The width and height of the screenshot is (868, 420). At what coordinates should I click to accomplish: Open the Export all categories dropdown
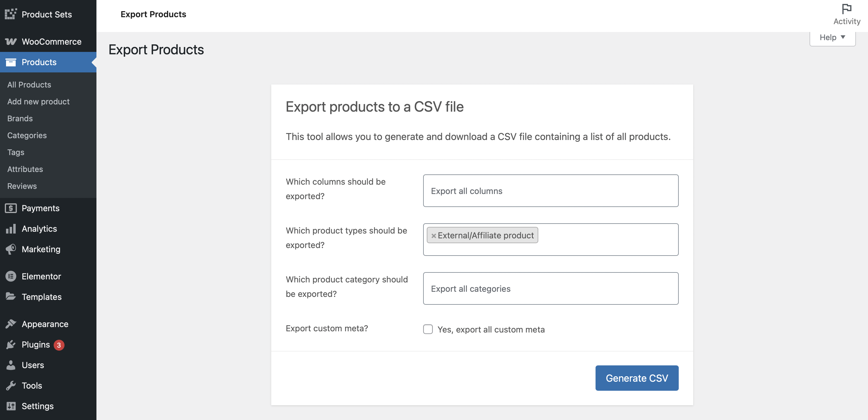click(x=550, y=288)
